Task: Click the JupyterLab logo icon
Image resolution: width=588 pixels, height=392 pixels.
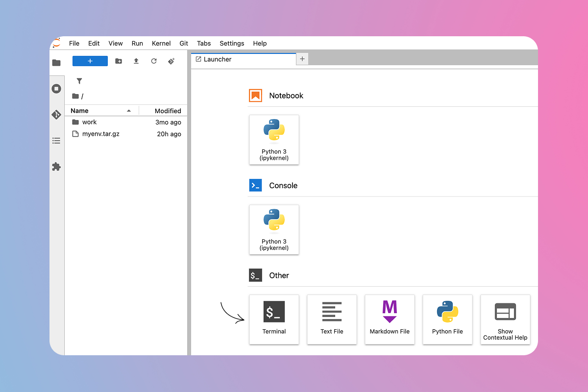Action: click(x=56, y=43)
